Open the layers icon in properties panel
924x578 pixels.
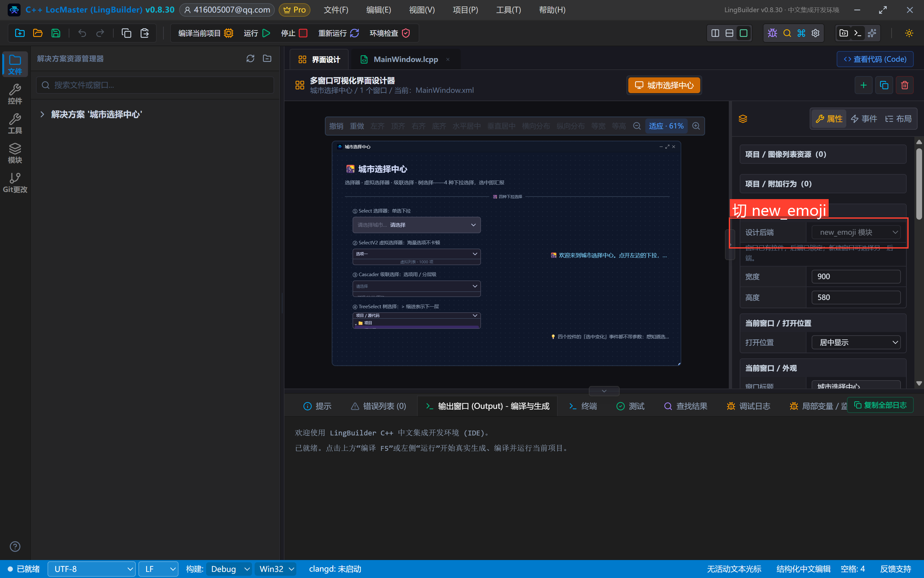pos(743,119)
